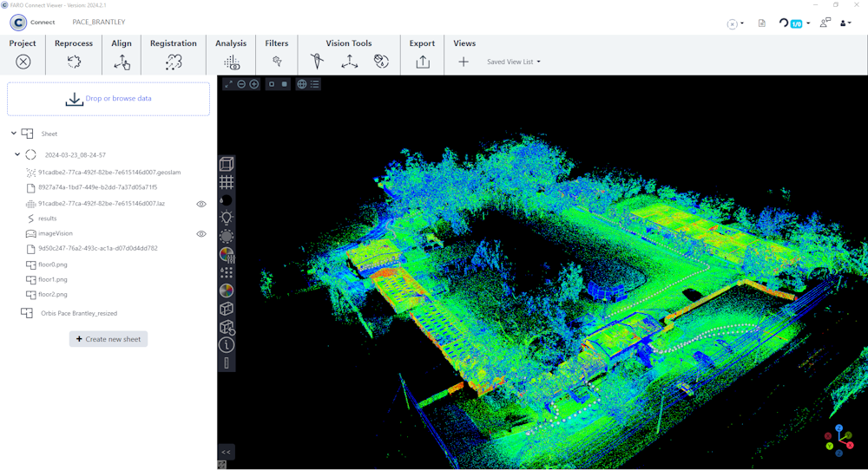
Task: Collapse the 2024-03-23_08-24-57 scan node
Action: pos(17,154)
